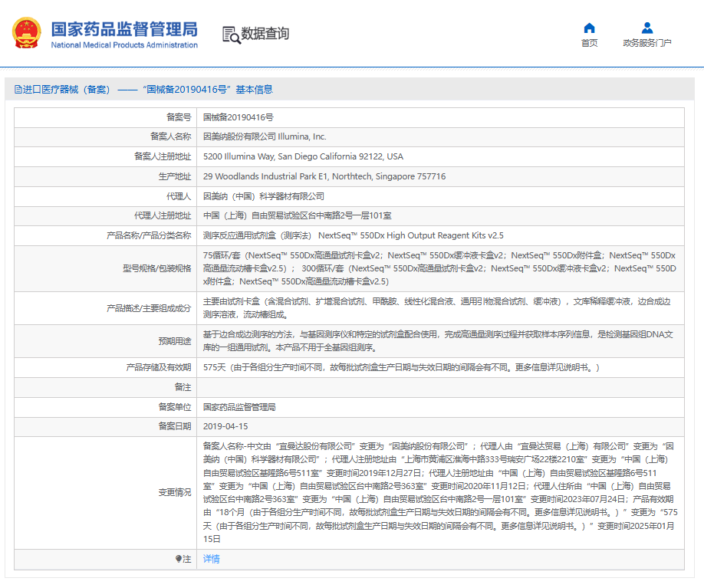
Task: Click the 备案人名称 label cell
Action: click(106, 136)
